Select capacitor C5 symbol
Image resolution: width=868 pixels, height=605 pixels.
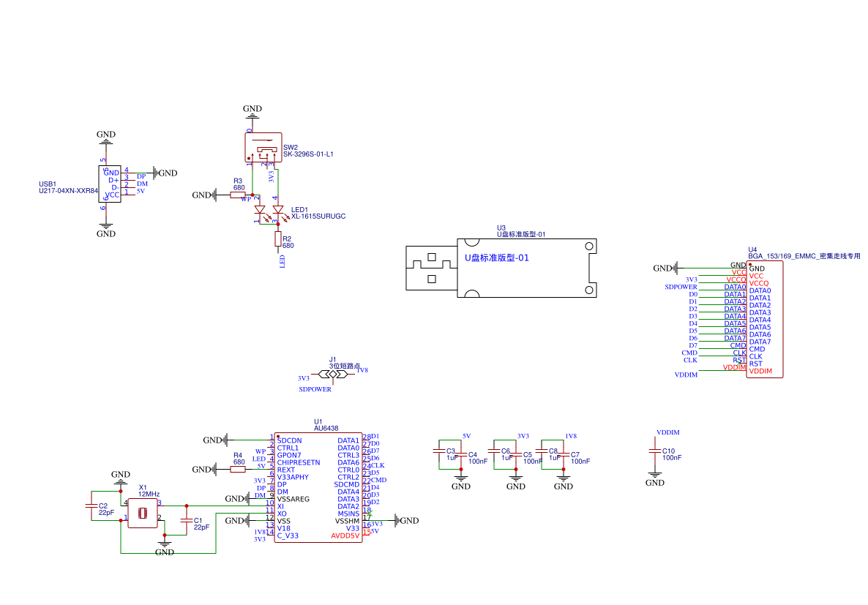pos(515,454)
